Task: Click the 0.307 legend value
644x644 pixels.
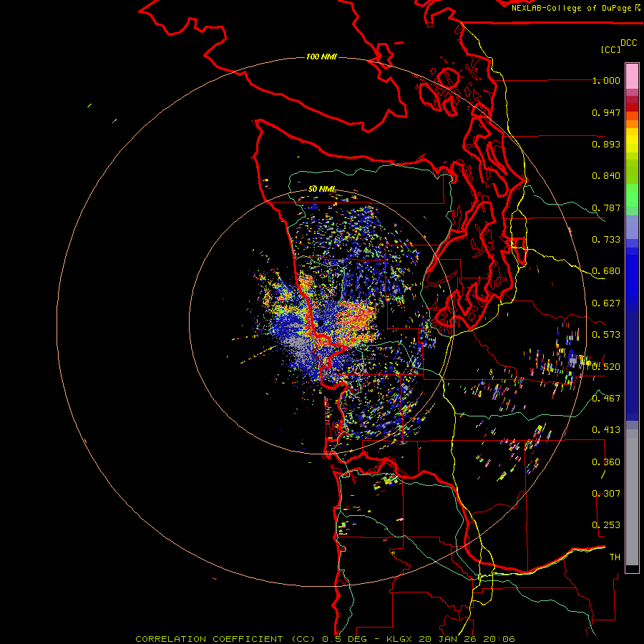Action: [x=606, y=494]
